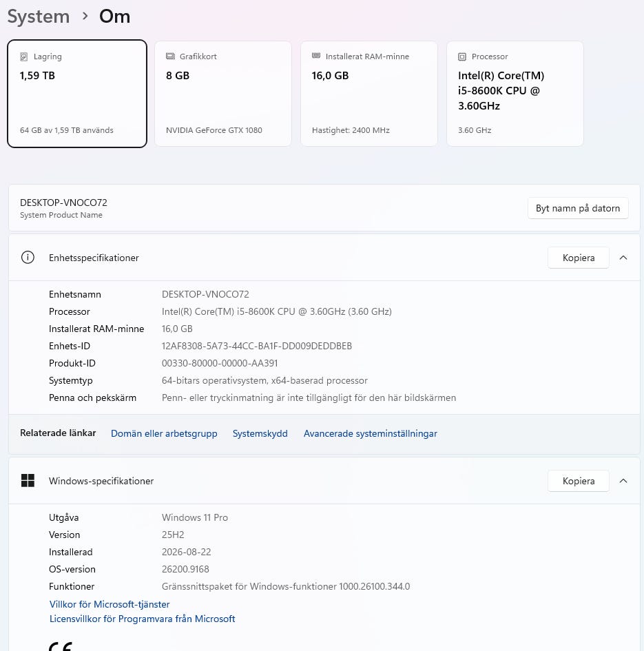644x651 pixels.
Task: Click the Relaterade länkar label
Action: point(58,433)
